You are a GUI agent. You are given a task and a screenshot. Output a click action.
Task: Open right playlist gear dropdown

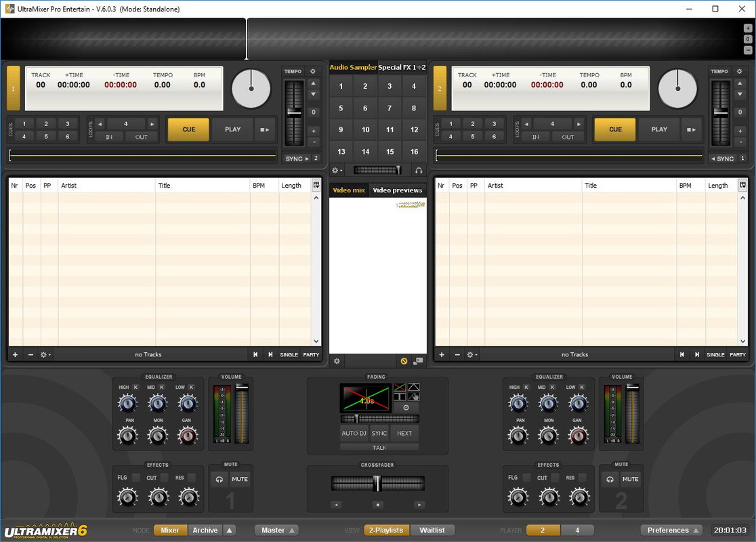tap(472, 354)
